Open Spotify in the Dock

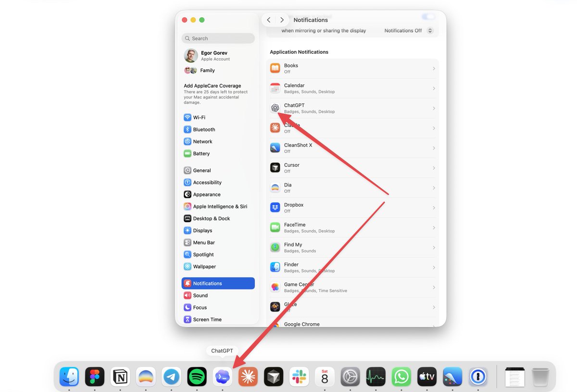(197, 377)
